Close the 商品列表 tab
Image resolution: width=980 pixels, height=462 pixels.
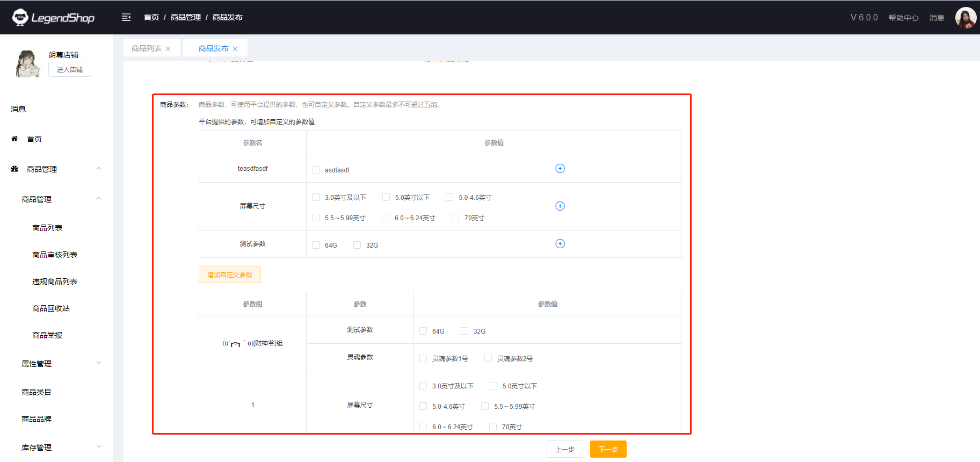(168, 49)
